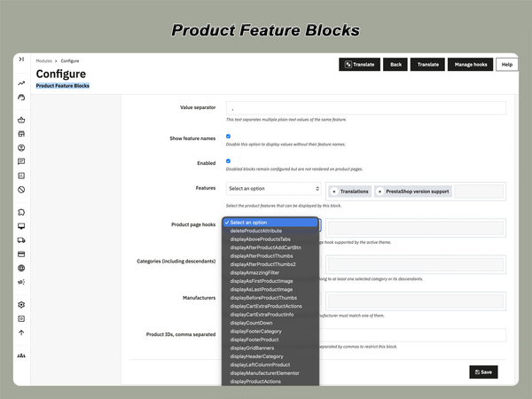Open the Help button
Screen dimensions: 532x399
coord(507,65)
